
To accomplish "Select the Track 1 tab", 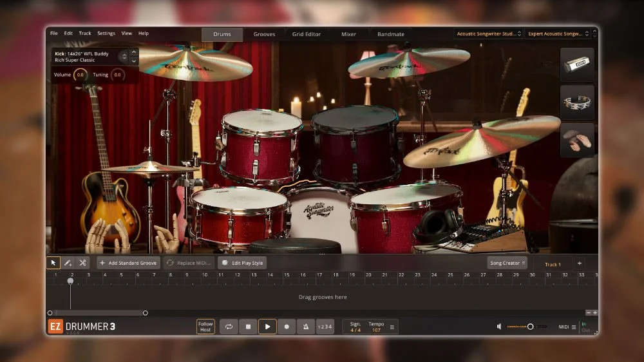I will pyautogui.click(x=553, y=264).
